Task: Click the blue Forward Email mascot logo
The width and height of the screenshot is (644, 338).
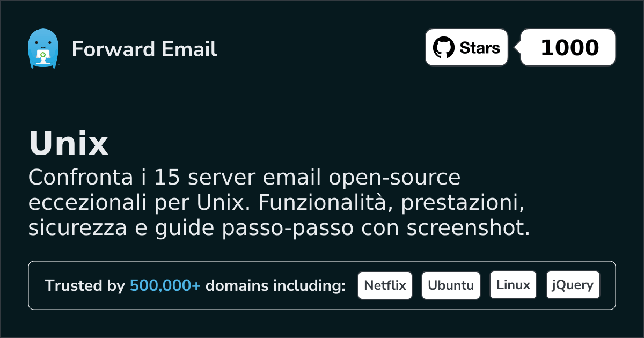Action: (x=42, y=48)
